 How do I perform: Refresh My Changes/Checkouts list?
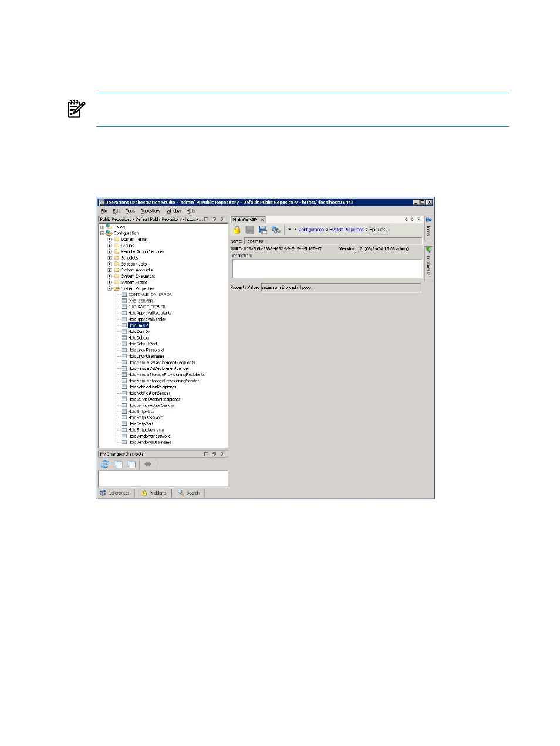tap(105, 464)
